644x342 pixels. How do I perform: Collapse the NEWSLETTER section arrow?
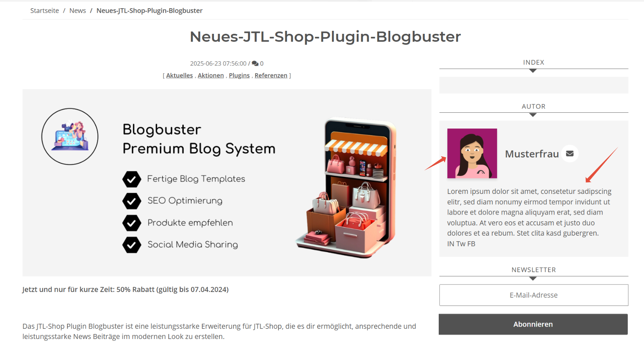click(x=533, y=278)
